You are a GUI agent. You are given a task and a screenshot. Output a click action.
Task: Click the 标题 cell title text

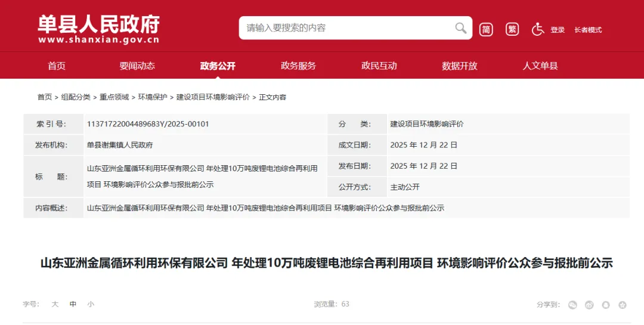tap(202, 177)
